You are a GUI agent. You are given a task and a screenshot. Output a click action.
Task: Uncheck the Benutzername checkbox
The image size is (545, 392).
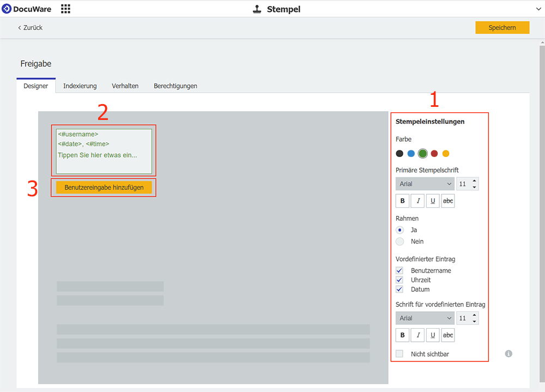click(x=399, y=270)
